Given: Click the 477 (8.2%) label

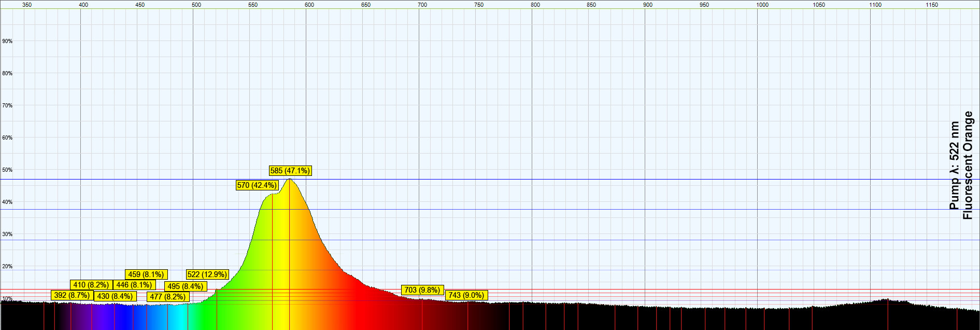Looking at the screenshot, I should pyautogui.click(x=168, y=297).
